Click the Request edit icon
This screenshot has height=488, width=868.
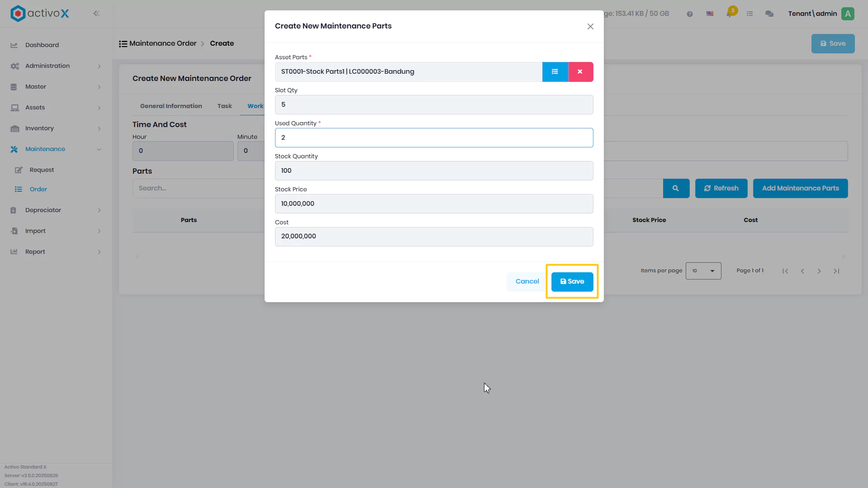19,170
